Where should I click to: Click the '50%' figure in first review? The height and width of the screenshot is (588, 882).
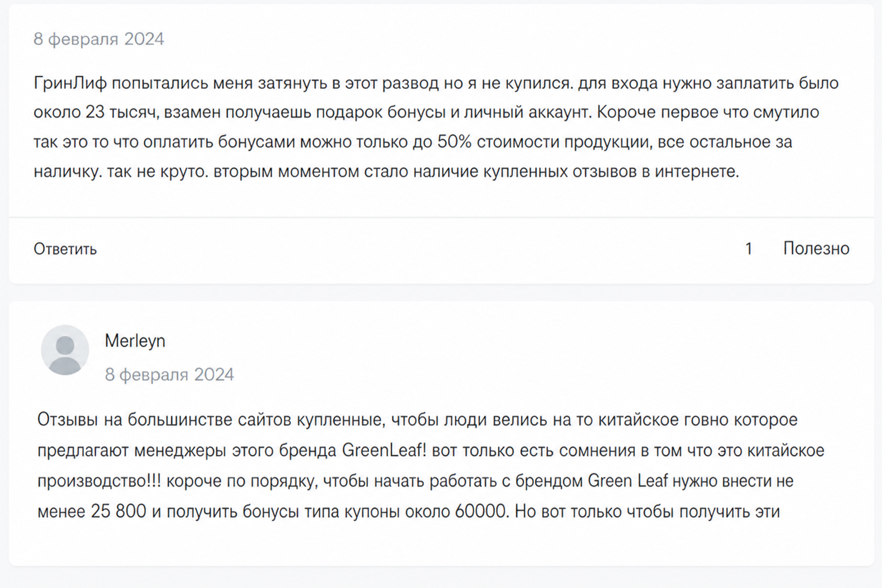point(454,142)
